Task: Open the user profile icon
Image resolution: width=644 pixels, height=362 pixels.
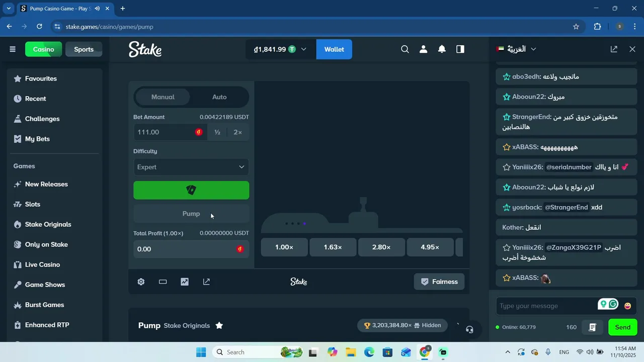Action: tap(423, 49)
